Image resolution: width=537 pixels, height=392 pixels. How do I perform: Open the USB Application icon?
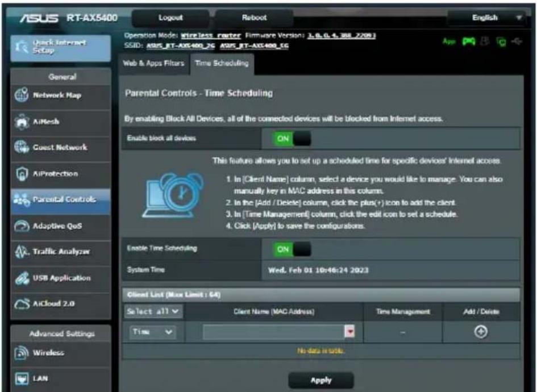click(x=22, y=278)
